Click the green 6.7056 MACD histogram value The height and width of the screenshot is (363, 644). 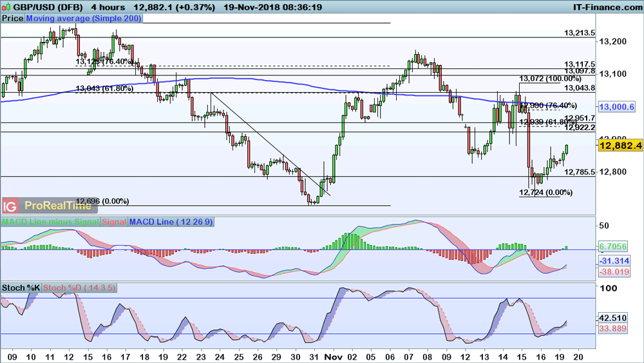(x=613, y=247)
